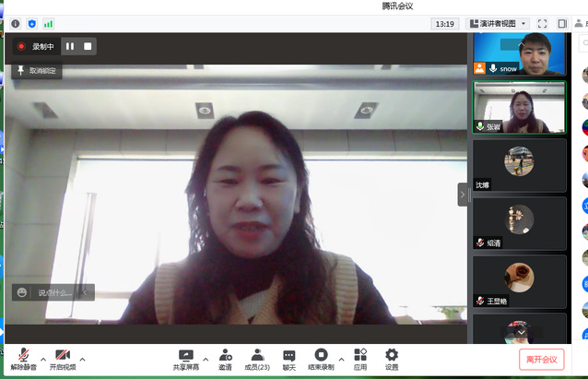Screen dimensions: 588x379
Task: Click 取消锁定 to unpin the video
Action: (x=37, y=70)
